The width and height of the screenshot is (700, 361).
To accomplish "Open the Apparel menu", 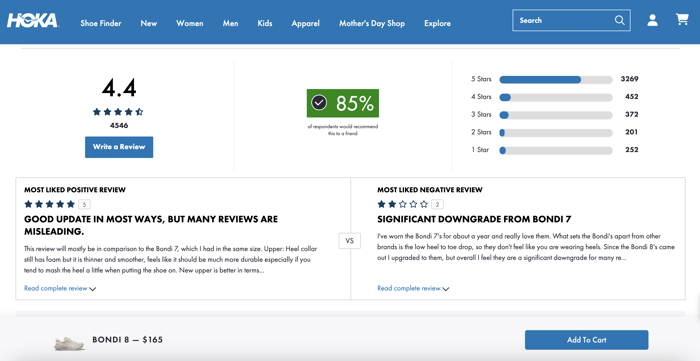I will coord(305,23).
